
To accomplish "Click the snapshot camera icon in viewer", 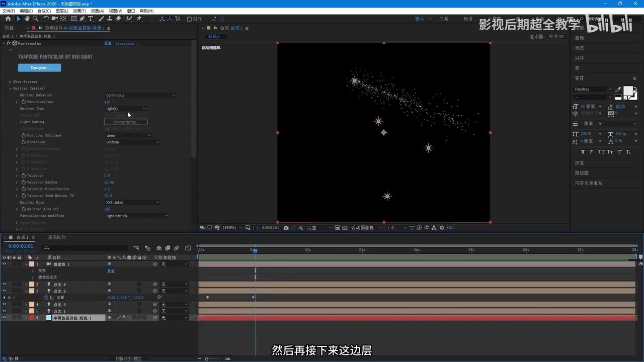I will click(x=286, y=228).
